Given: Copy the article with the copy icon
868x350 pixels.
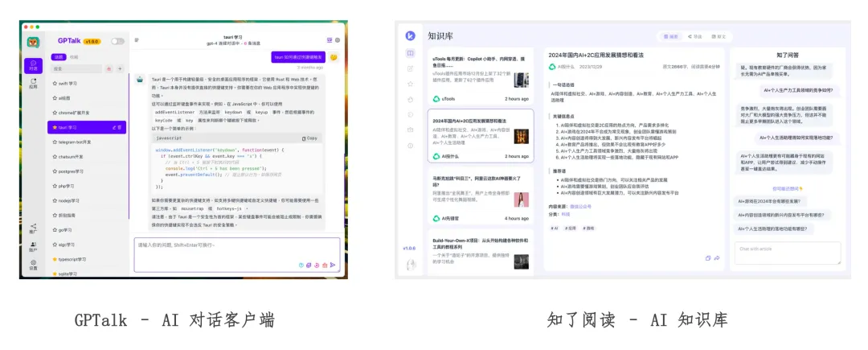Looking at the screenshot, I should 708,258.
